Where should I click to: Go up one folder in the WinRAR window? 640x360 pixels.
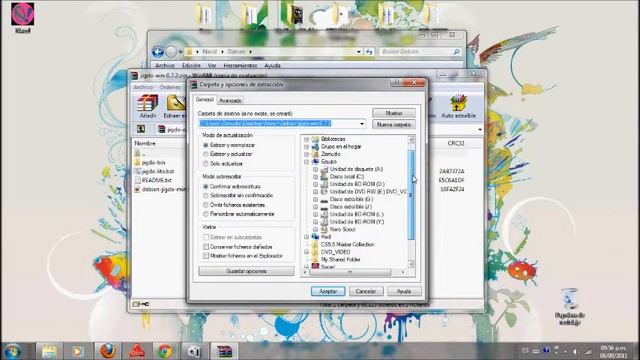click(x=141, y=129)
